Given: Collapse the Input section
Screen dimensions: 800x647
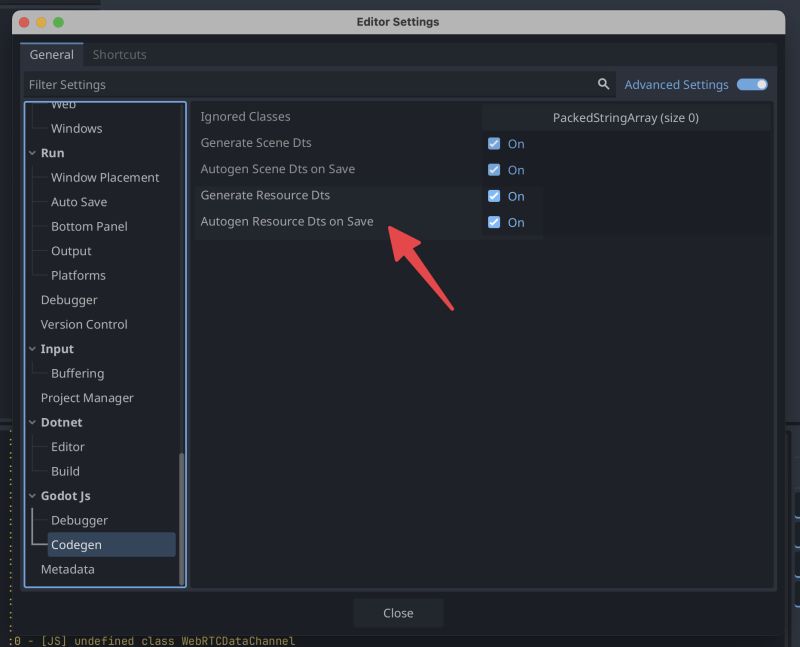Looking at the screenshot, I should point(33,348).
